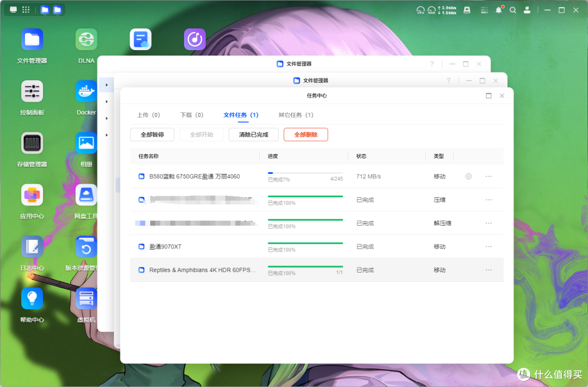Click the 类型 column header
This screenshot has height=387, width=588.
tap(439, 156)
